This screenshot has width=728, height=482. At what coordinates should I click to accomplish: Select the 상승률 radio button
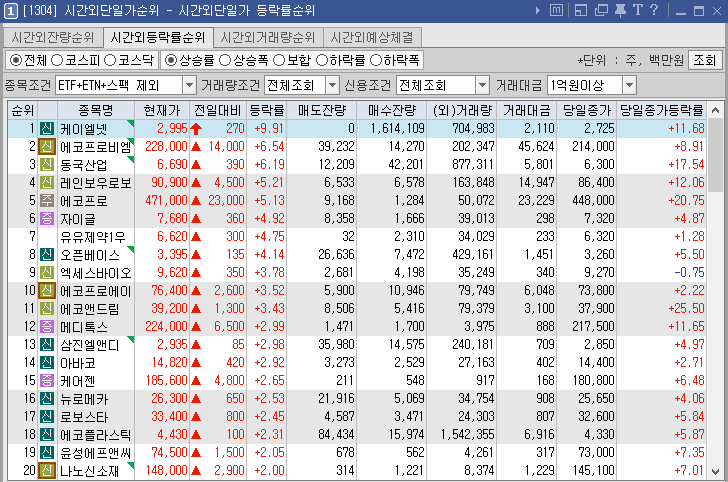[171, 60]
